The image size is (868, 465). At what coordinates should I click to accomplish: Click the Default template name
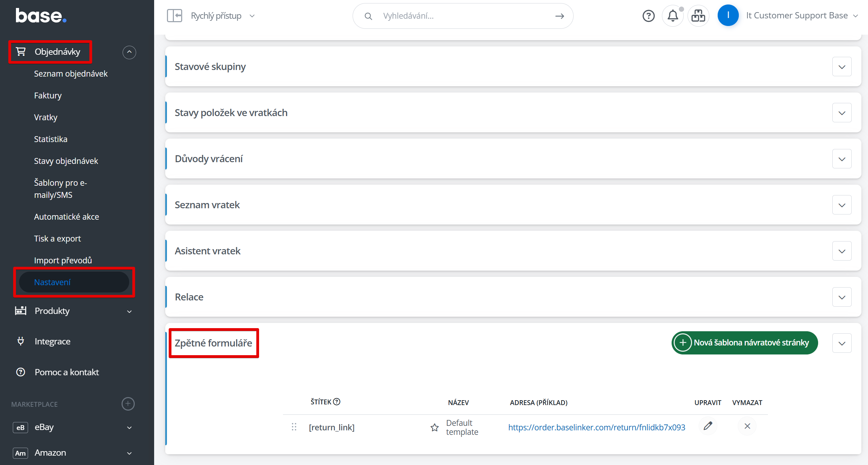coord(462,427)
